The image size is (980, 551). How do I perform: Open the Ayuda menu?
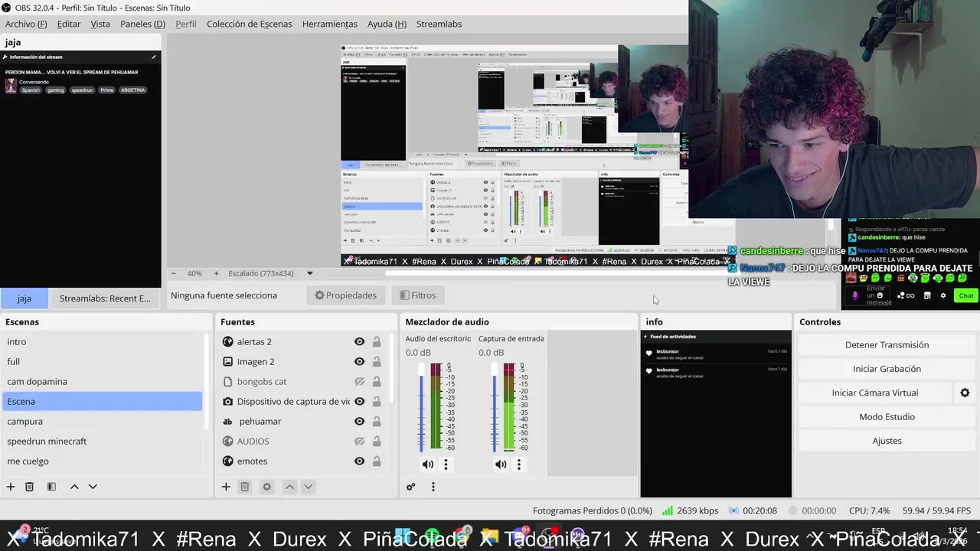(387, 24)
